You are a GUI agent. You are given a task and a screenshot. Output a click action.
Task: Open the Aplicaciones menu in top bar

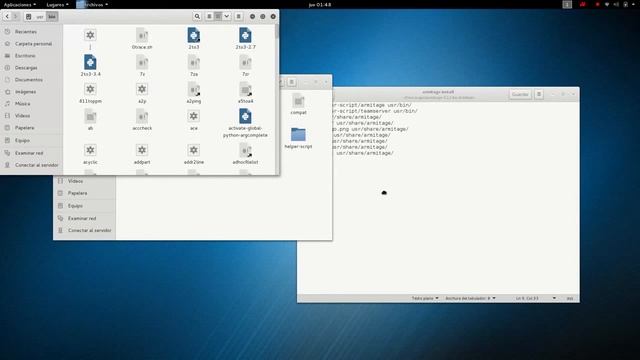pos(20,4)
